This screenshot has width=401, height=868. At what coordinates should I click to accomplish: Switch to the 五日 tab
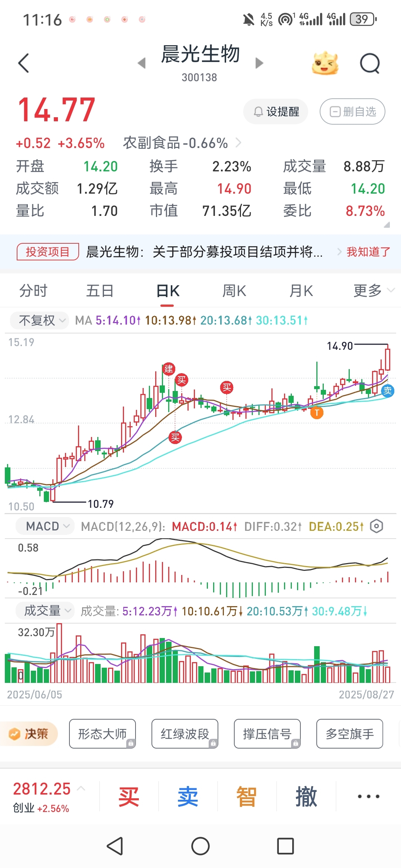pyautogui.click(x=100, y=291)
